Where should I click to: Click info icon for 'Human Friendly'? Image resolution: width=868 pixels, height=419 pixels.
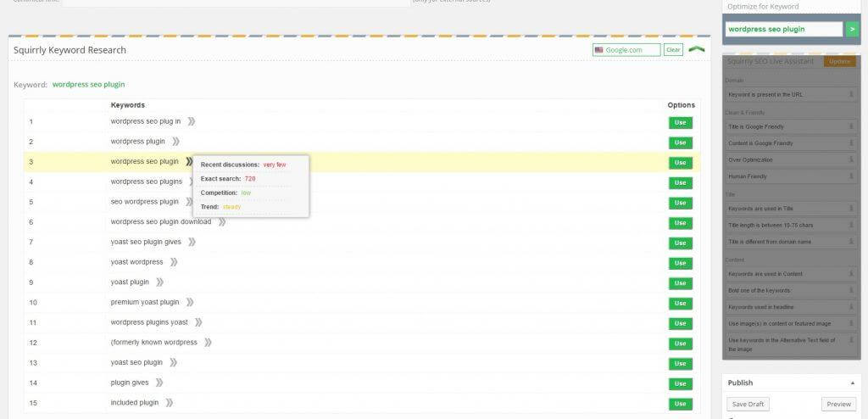click(851, 176)
